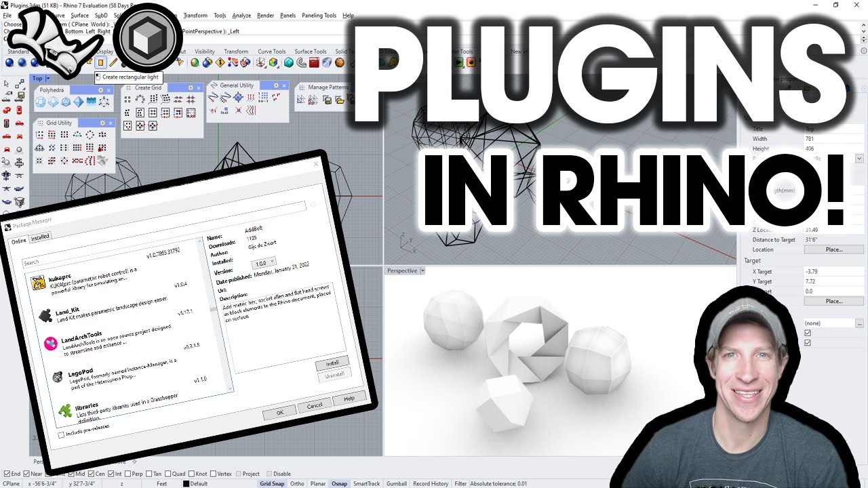868x488 pixels.
Task: Open Grid Utility panel gear options
Action: pyautogui.click(x=101, y=123)
